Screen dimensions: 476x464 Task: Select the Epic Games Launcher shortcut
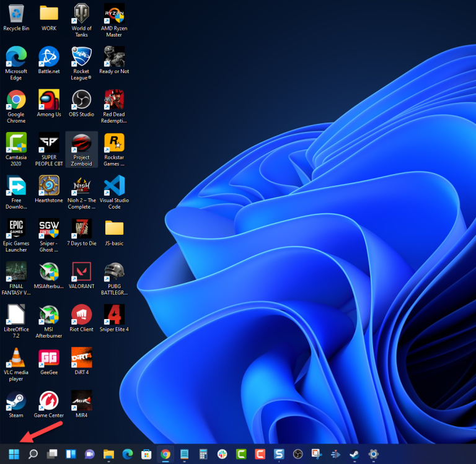pos(16,236)
